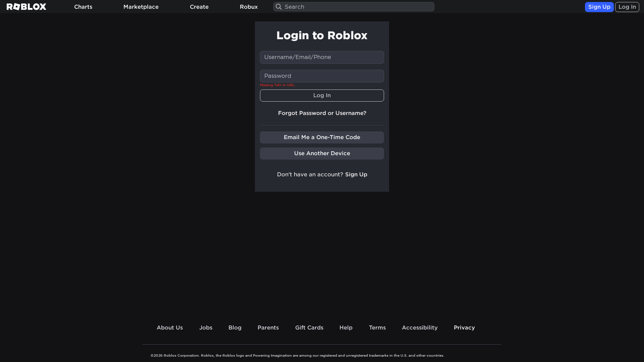Open the Accessibility footer link
Viewport: 644px width, 362px height.
click(x=420, y=328)
